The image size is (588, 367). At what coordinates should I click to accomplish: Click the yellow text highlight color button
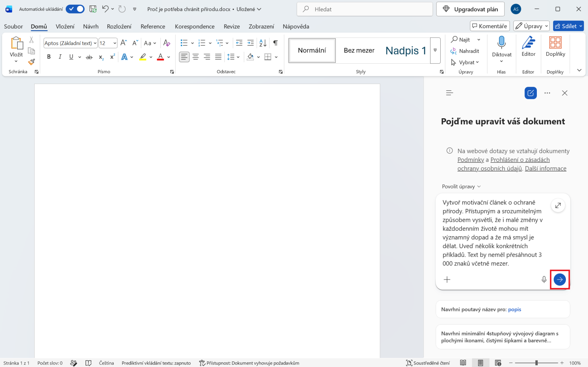pos(143,57)
